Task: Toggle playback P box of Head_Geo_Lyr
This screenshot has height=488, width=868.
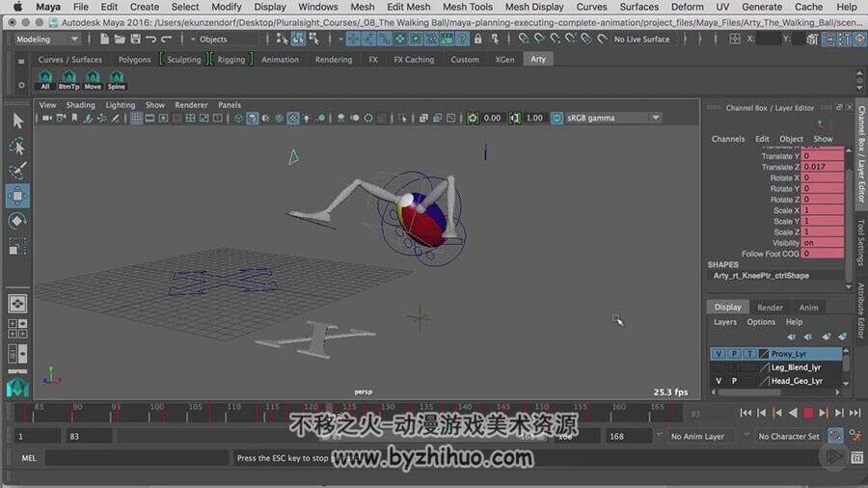Action: (734, 381)
